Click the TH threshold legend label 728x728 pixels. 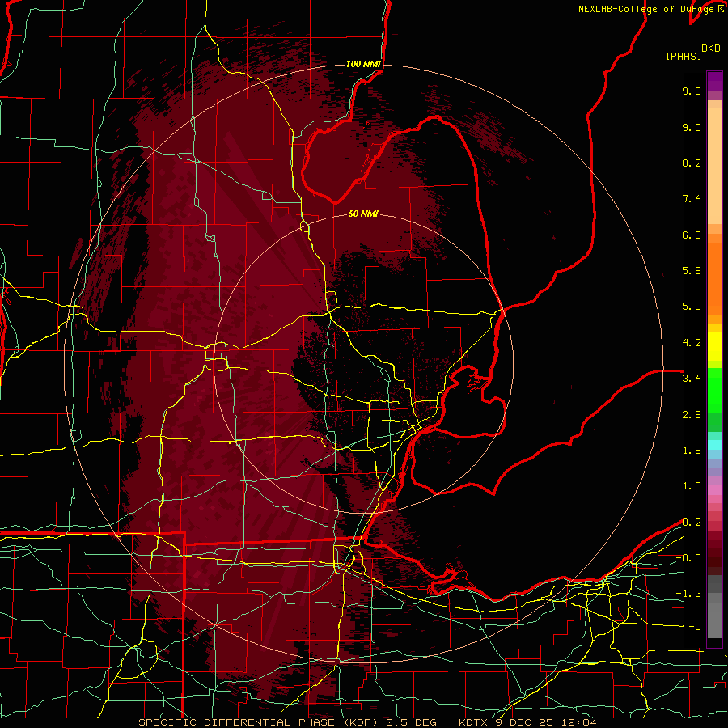(695, 630)
